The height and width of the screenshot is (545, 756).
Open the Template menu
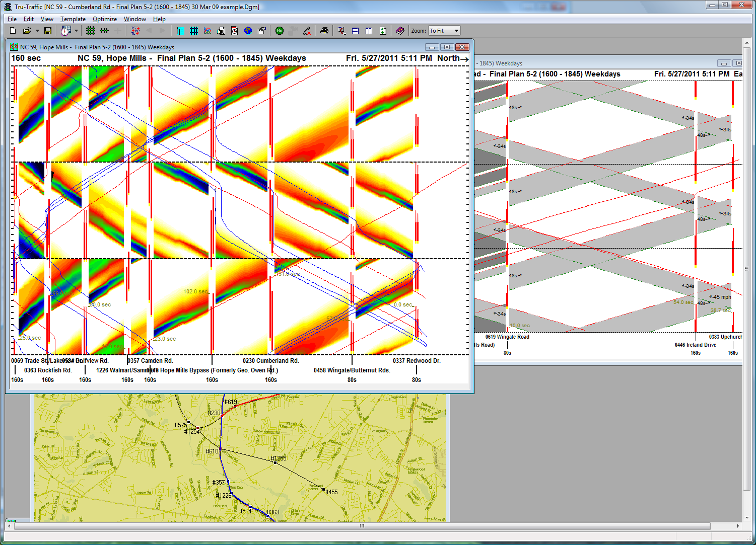(x=73, y=19)
